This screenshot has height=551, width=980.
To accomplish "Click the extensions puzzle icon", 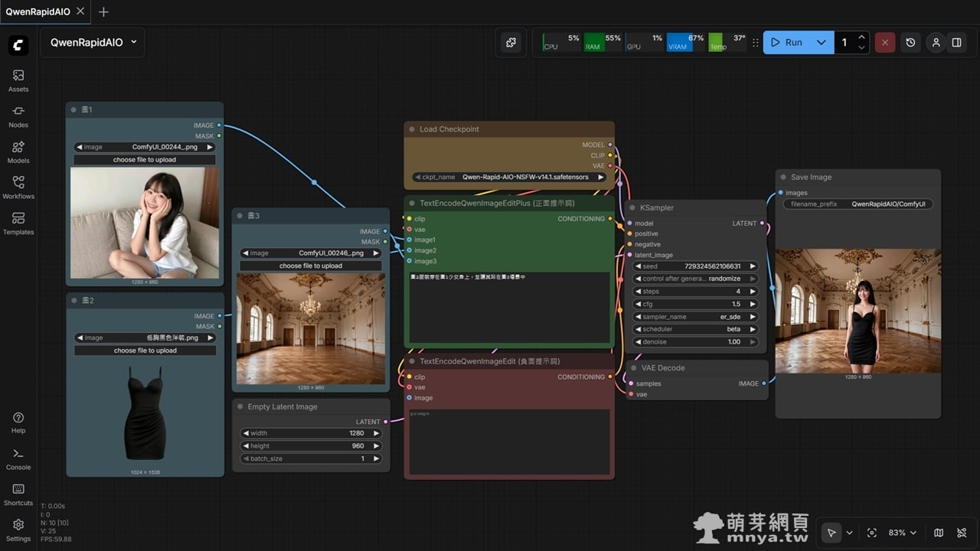I will click(511, 43).
